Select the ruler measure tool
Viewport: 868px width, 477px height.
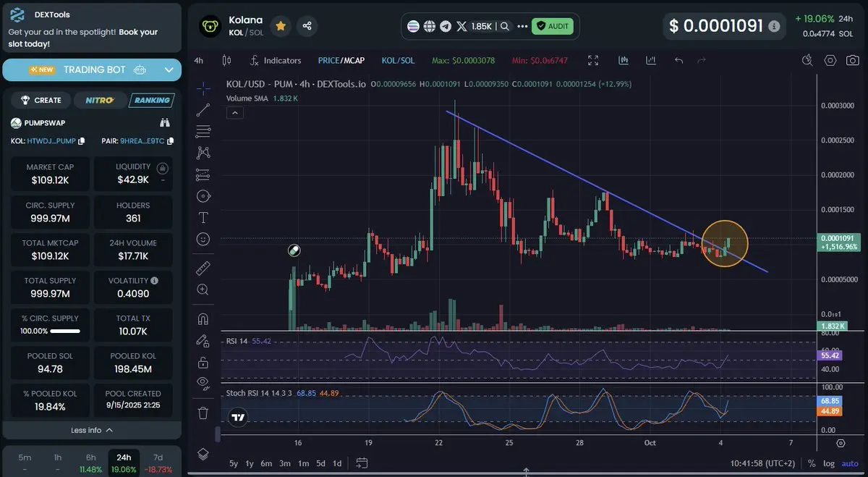[x=203, y=268]
